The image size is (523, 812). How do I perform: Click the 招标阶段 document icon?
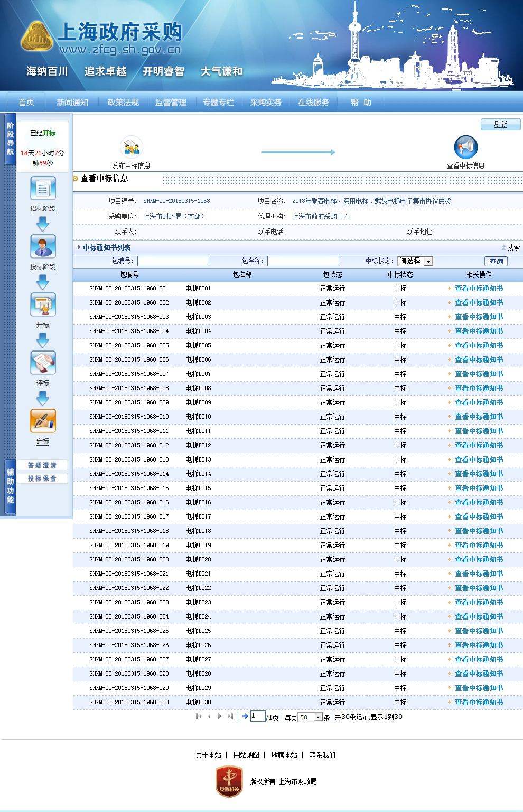43,189
